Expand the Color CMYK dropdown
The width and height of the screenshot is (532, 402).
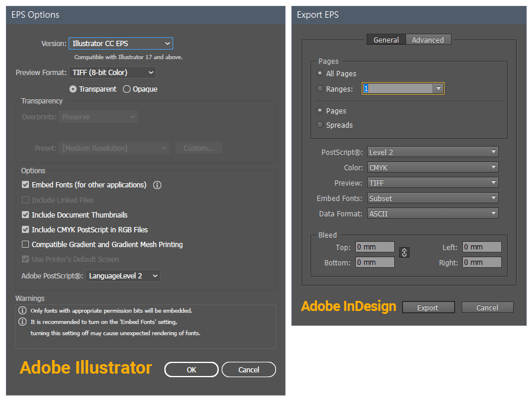433,167
